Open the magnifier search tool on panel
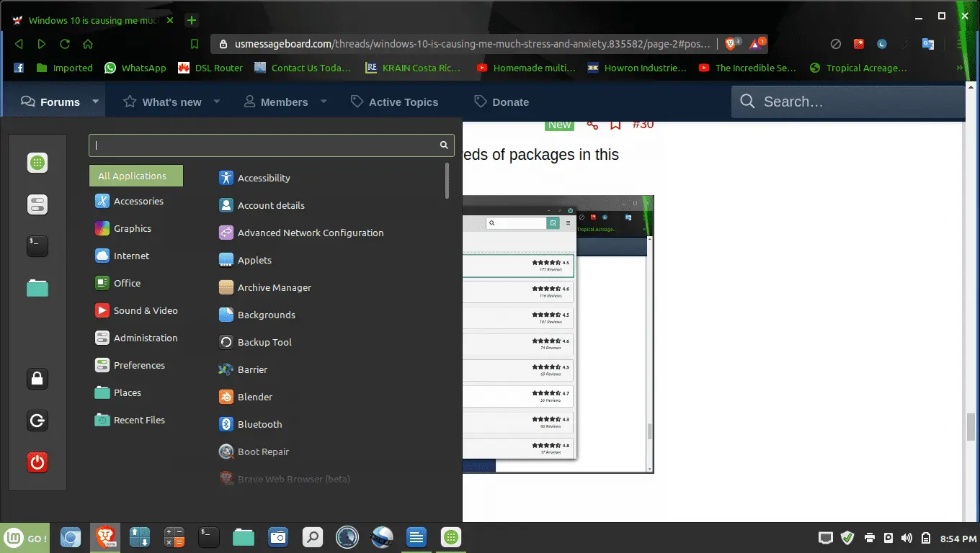 (x=313, y=537)
